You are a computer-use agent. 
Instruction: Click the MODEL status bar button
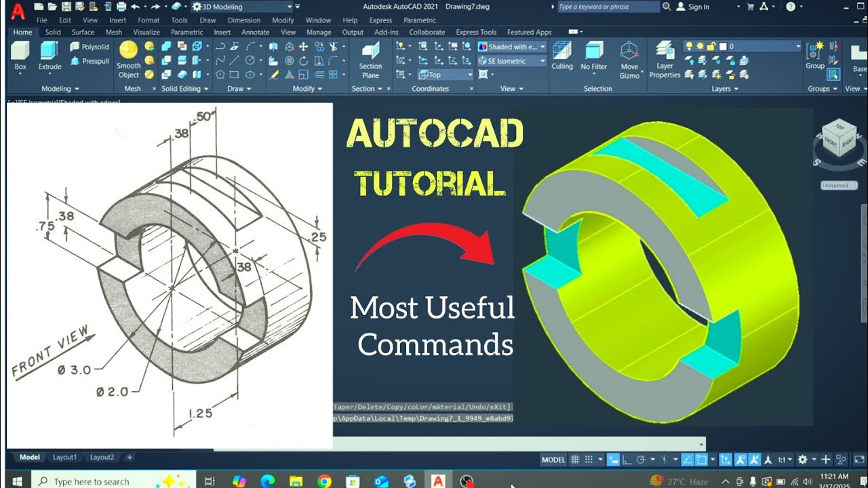pos(553,460)
